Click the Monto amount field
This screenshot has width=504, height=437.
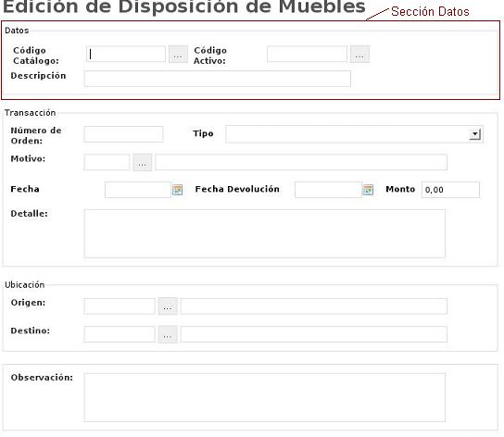450,190
